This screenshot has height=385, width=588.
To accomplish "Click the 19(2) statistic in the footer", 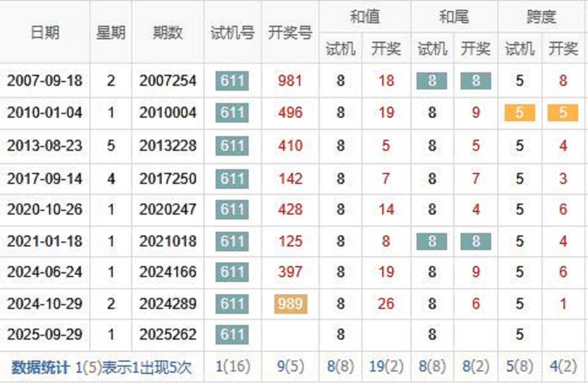I will [386, 367].
